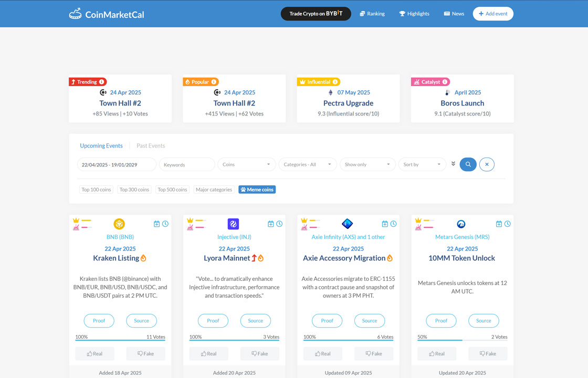Screen dimensions: 588x378
Task: Open the date range picker field
Action: pyautogui.click(x=117, y=164)
